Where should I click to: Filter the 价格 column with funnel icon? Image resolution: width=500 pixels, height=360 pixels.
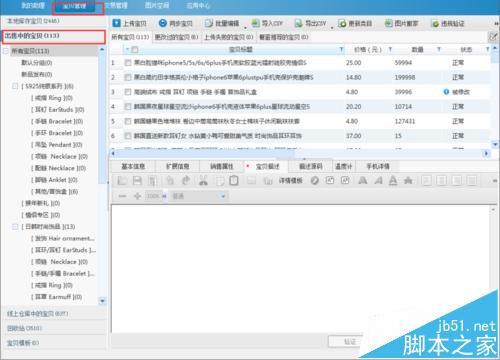coord(390,49)
